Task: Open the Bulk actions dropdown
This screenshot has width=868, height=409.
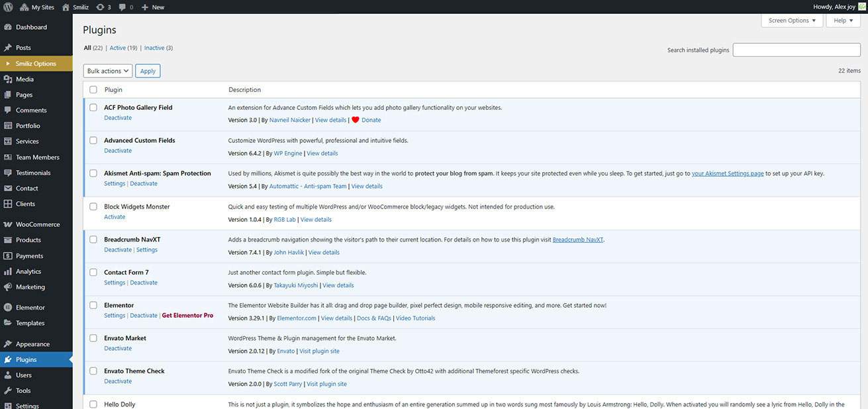Action: point(108,71)
